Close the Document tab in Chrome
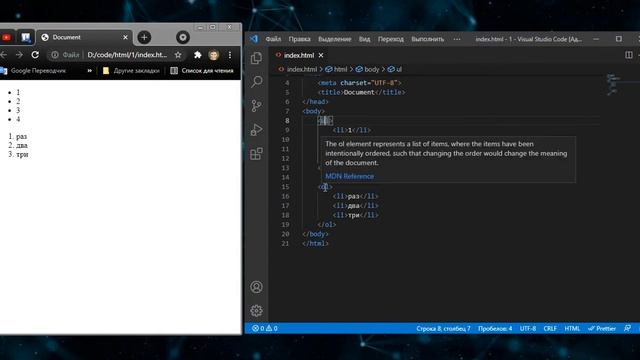The width and height of the screenshot is (640, 360). click(125, 37)
